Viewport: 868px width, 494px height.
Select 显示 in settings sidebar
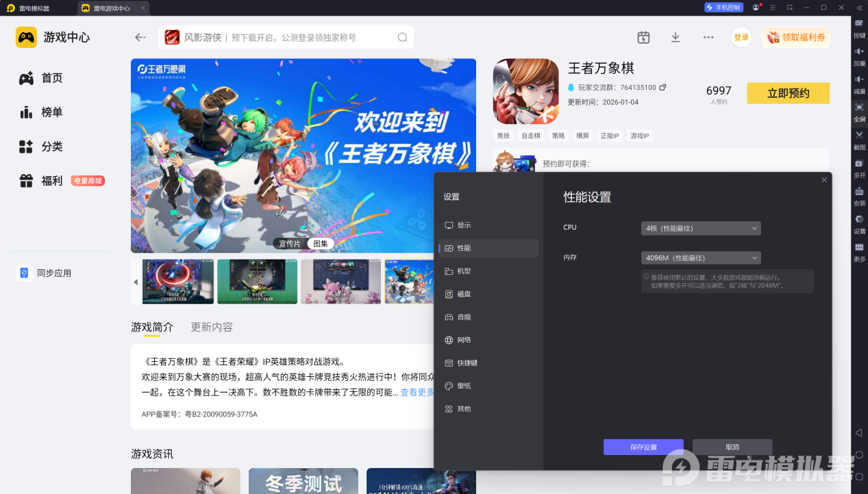click(464, 225)
